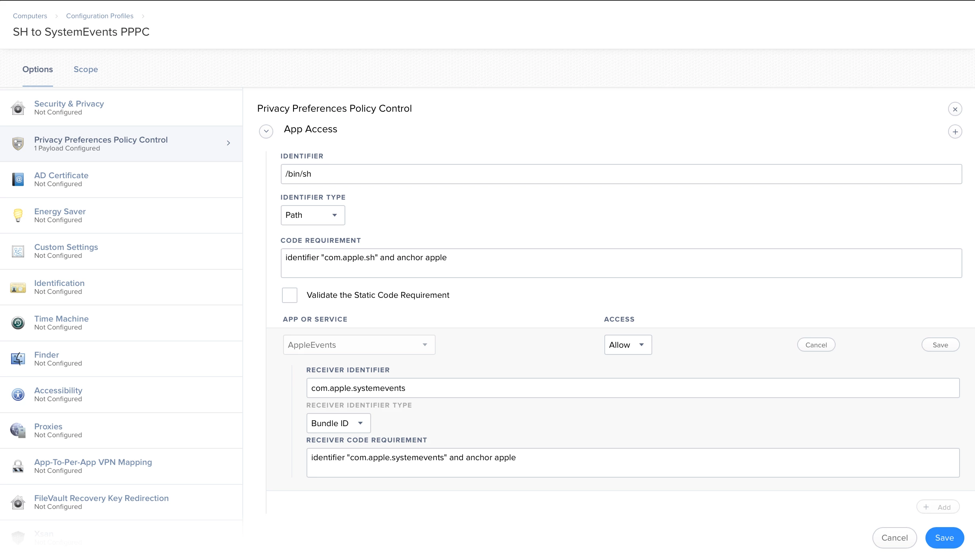The image size is (975, 560).
Task: Click the FileVault Recovery Key Redirection icon
Action: (x=18, y=502)
